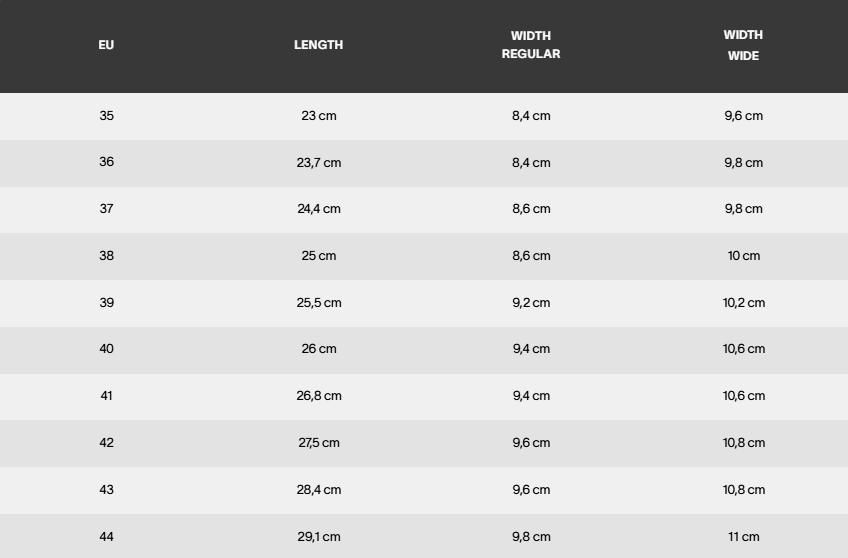Select EU size 44 cell
This screenshot has width=848, height=558.
pyautogui.click(x=107, y=537)
